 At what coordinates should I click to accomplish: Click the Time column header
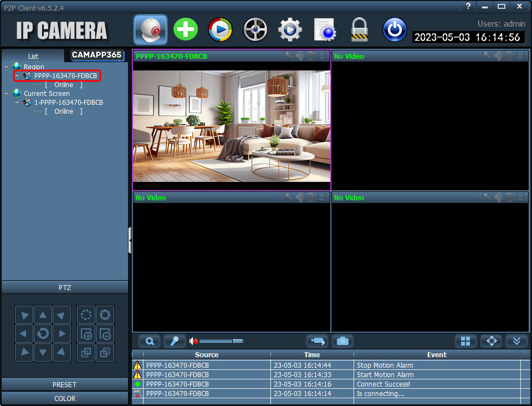[312, 355]
